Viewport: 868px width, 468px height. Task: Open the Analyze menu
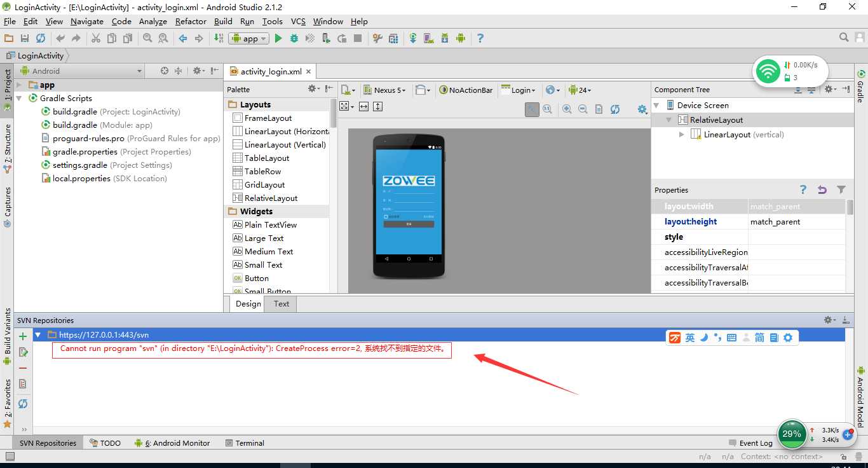pyautogui.click(x=153, y=21)
